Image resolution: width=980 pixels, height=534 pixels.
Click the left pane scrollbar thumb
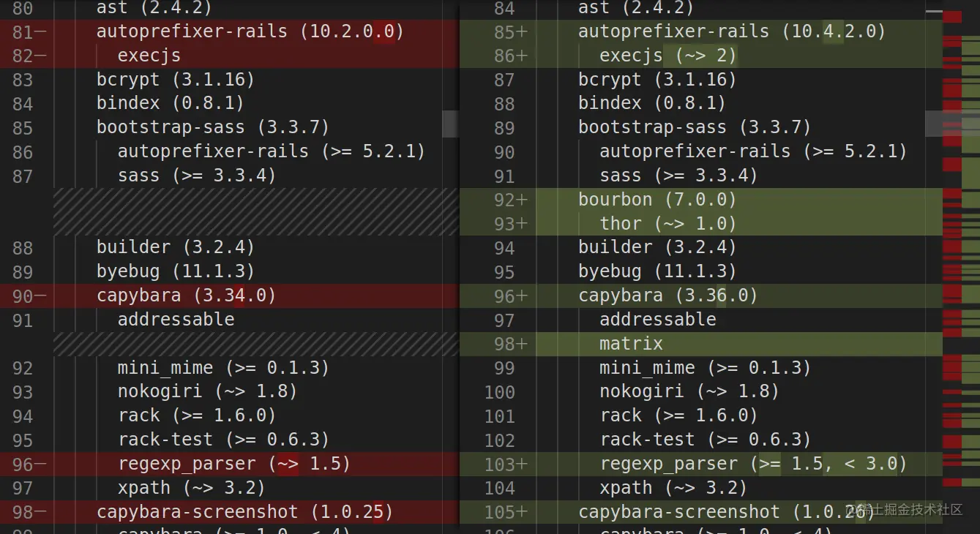(x=450, y=124)
